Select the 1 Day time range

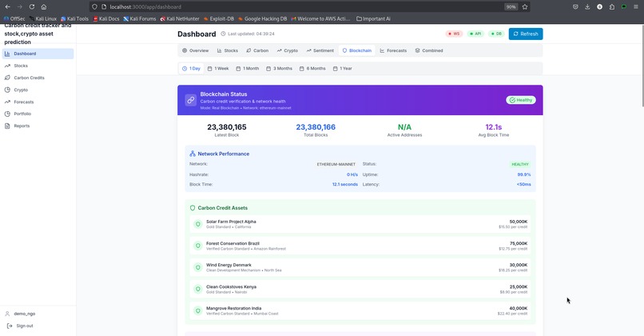pyautogui.click(x=191, y=69)
